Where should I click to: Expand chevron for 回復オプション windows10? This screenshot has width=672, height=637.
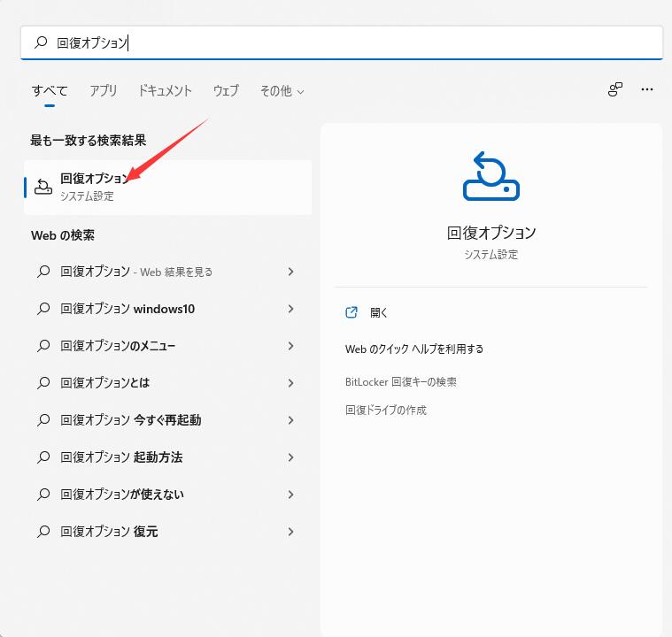click(x=290, y=309)
